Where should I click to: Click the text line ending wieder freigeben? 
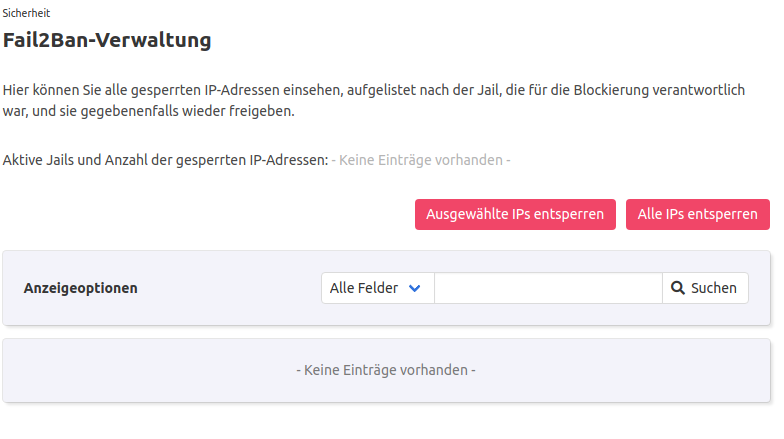[x=149, y=111]
